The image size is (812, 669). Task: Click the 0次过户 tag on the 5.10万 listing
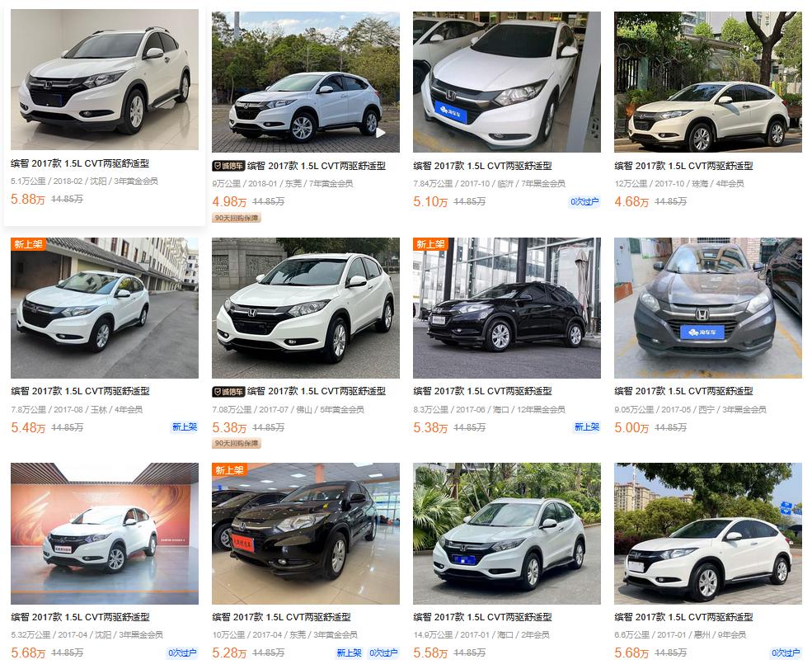(x=584, y=201)
